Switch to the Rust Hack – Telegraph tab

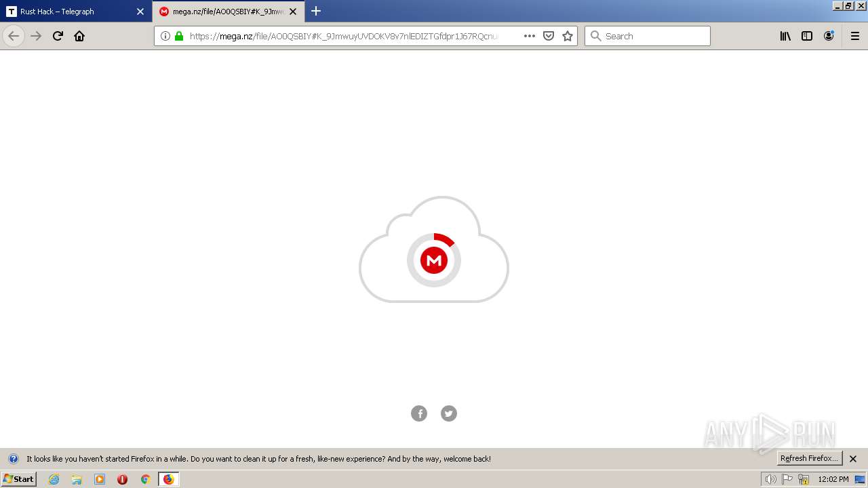75,12
